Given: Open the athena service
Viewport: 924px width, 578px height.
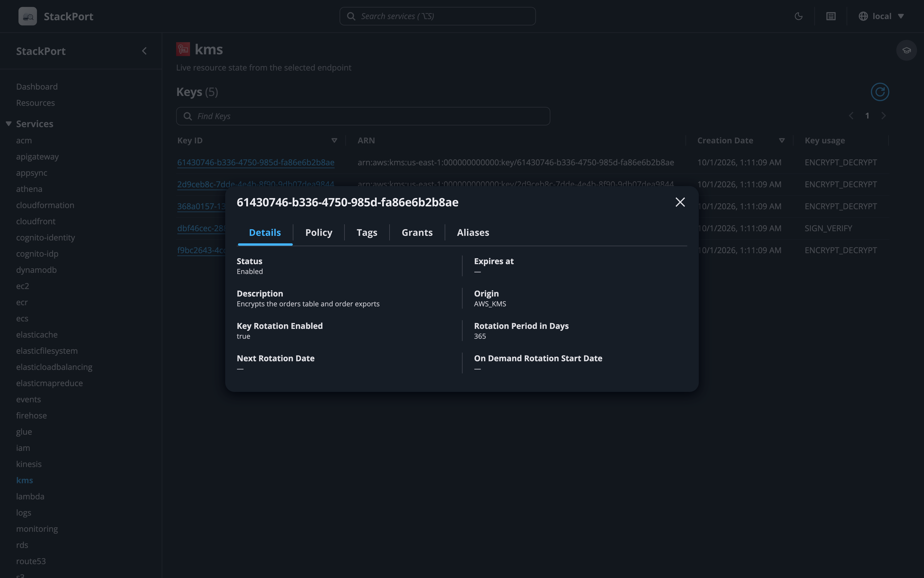Looking at the screenshot, I should 29,189.
